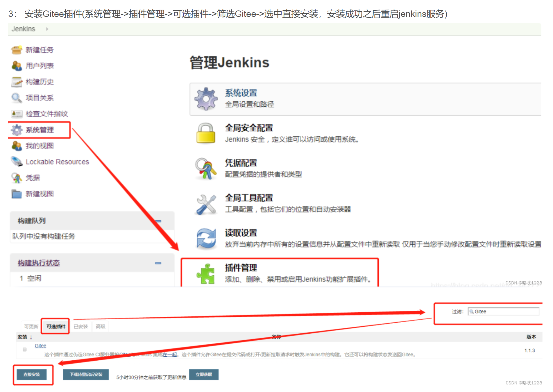
Task: Collapse the build queue (构建队列) panel
Action: click(x=158, y=221)
